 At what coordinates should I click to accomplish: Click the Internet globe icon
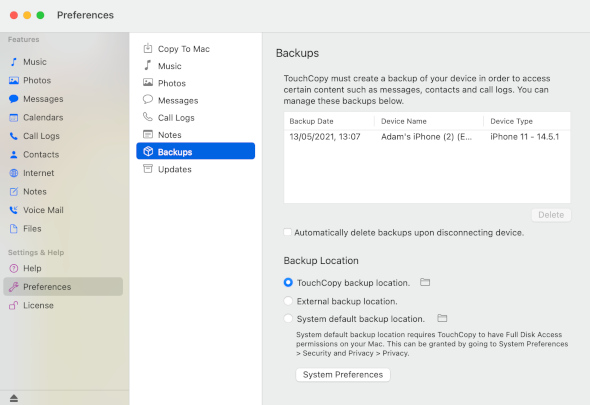pyautogui.click(x=14, y=173)
